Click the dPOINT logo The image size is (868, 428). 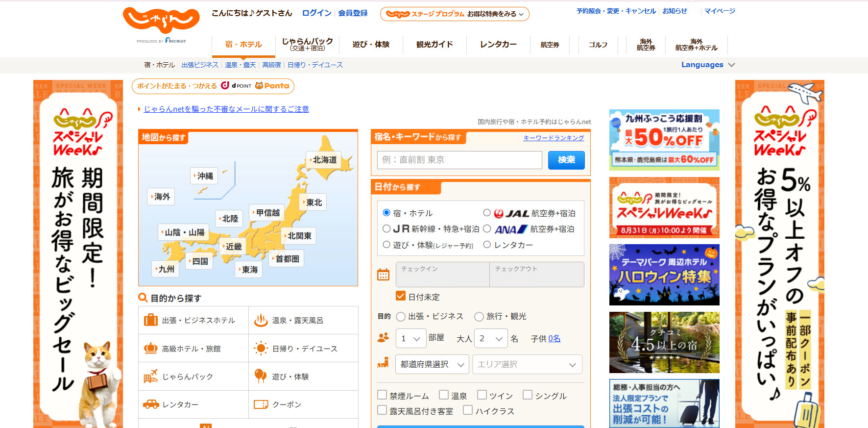(x=236, y=86)
